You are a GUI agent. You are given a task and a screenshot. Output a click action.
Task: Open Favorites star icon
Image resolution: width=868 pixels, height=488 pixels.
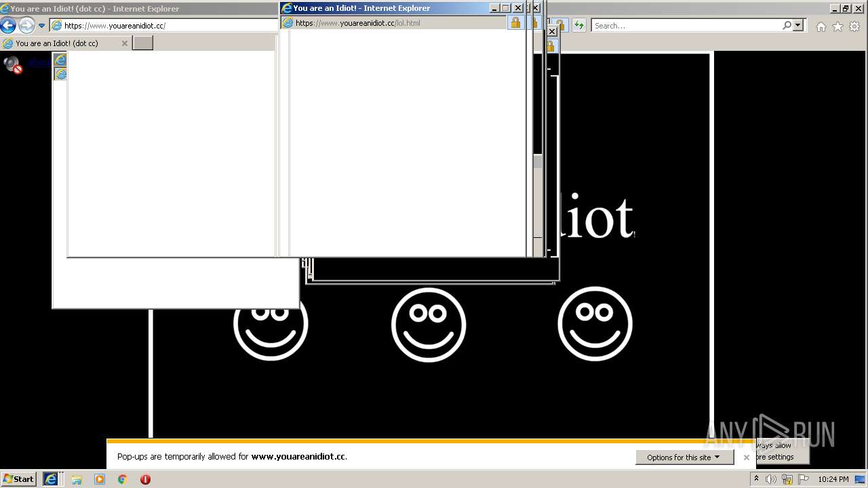tap(838, 26)
